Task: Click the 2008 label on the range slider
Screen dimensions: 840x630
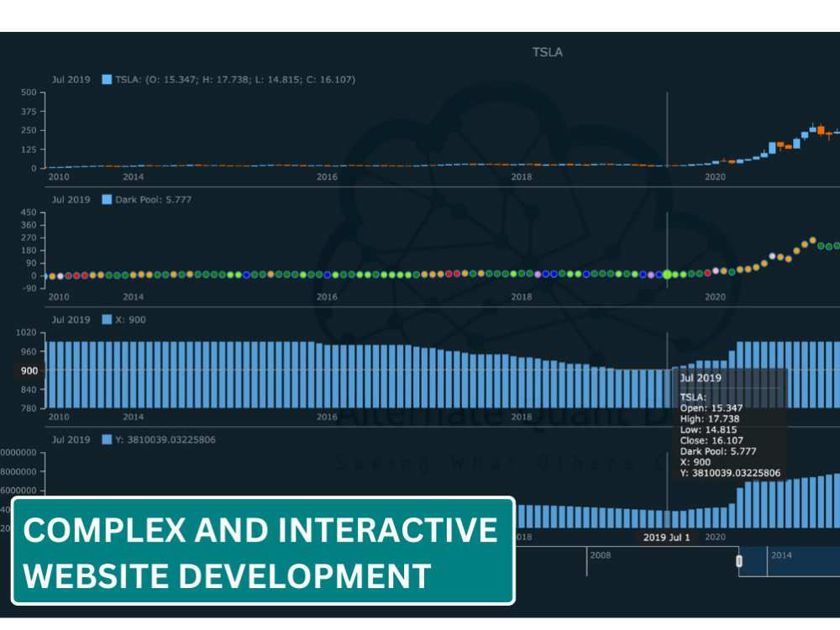Action: [x=600, y=555]
